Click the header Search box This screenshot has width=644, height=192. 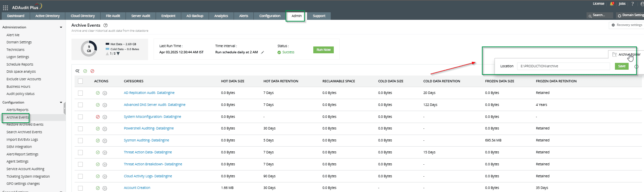(x=600, y=15)
